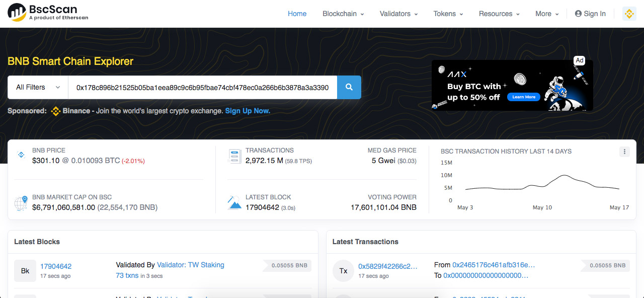Click the Binance sponsor logo
This screenshot has width=644, height=298.
(x=56, y=111)
